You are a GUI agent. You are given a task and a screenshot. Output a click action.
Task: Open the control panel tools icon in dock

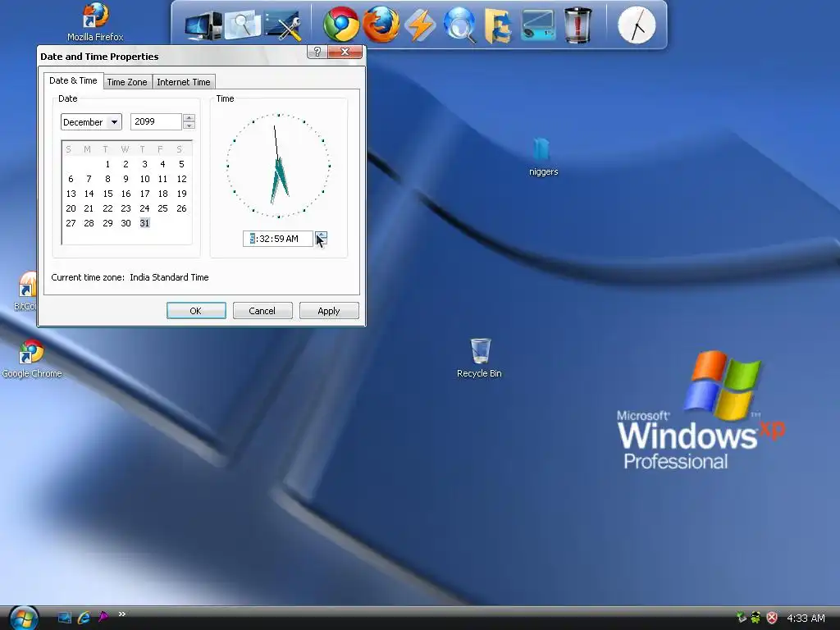pos(283,25)
